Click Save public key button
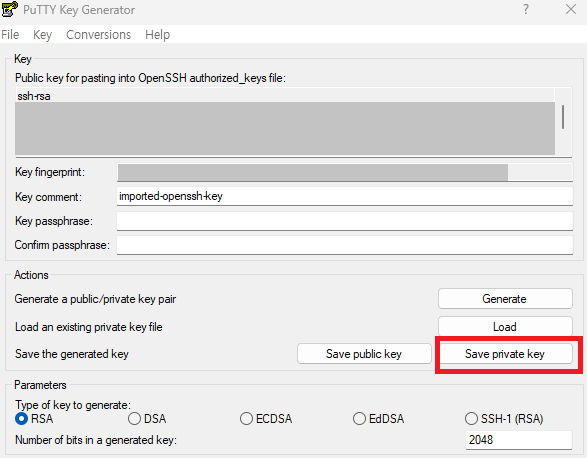 (364, 354)
